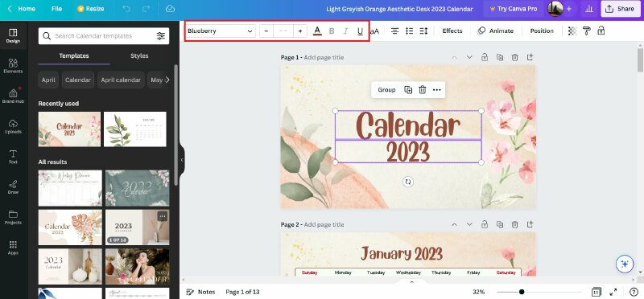
Task: Move Page 2 down with arrow
Action: (469, 224)
